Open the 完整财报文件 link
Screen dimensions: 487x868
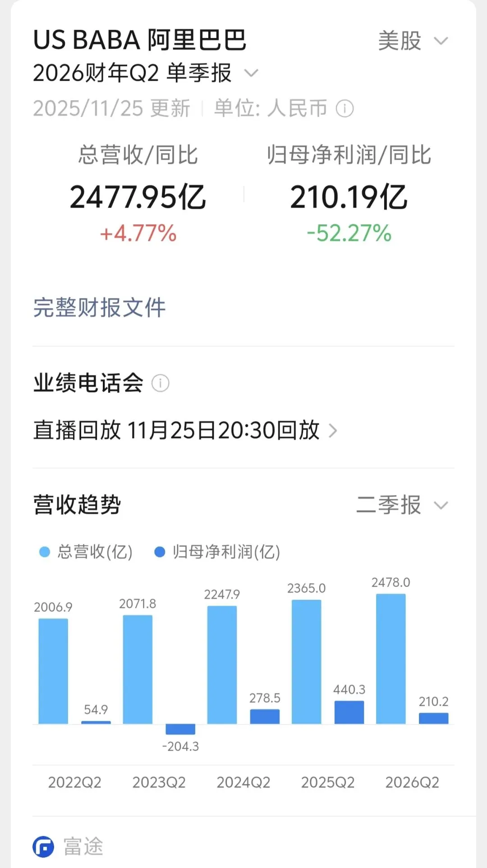99,308
